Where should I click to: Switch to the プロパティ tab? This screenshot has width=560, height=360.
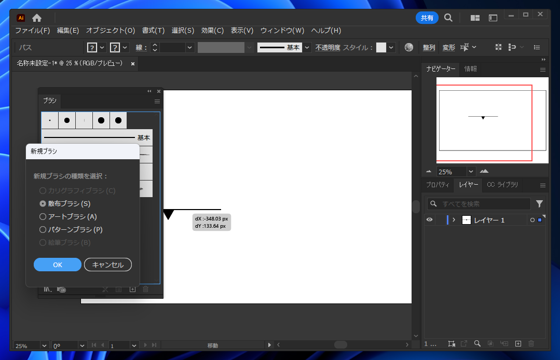coord(438,185)
